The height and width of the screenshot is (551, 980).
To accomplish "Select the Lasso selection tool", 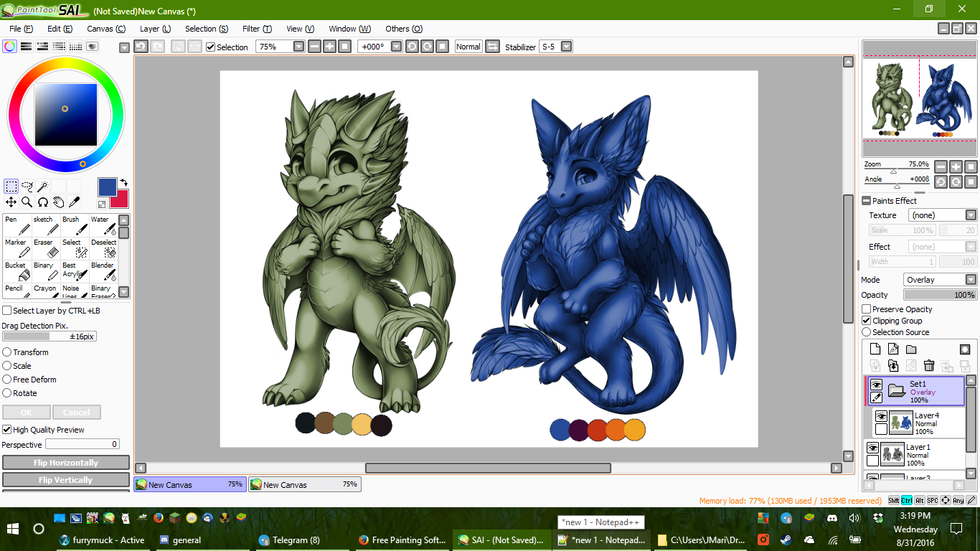I will tap(27, 187).
